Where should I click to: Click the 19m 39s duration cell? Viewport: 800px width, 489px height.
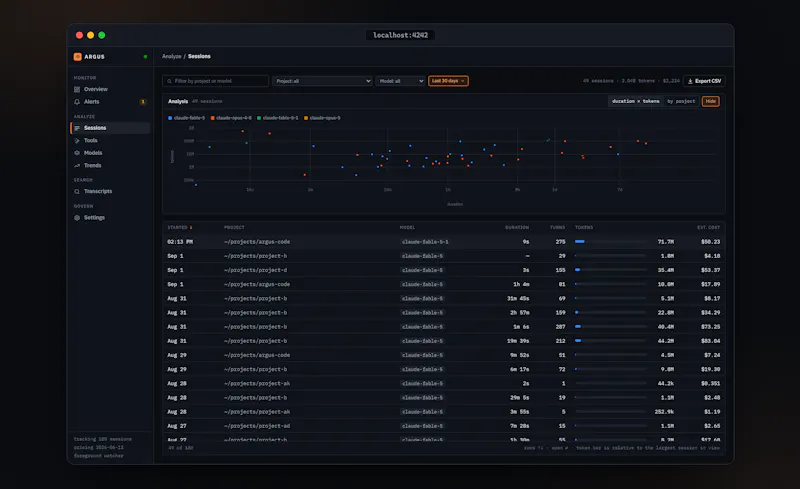coord(518,341)
